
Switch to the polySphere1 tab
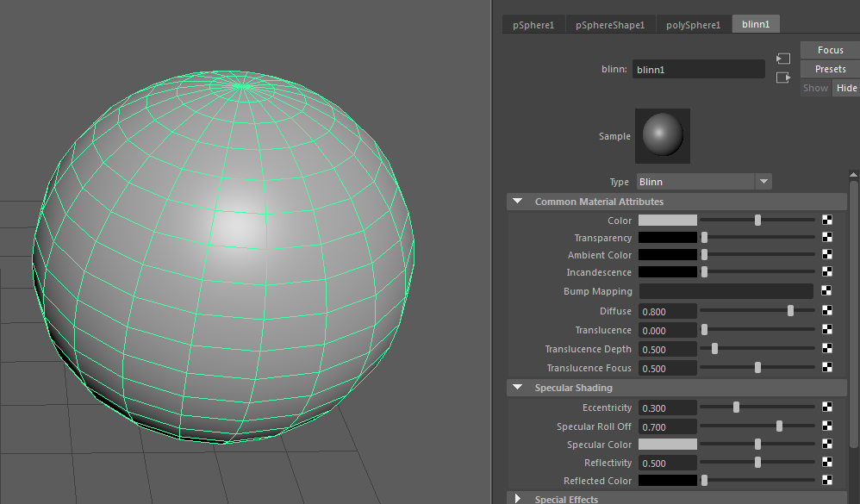tap(693, 25)
